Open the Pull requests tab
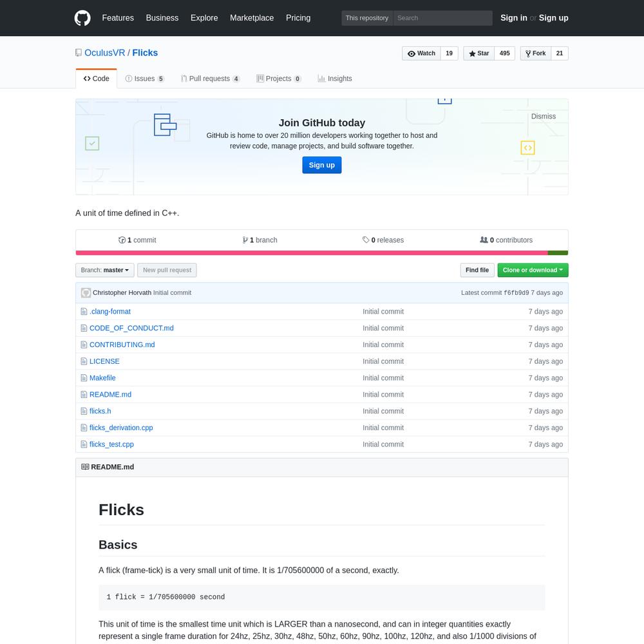 click(x=211, y=79)
